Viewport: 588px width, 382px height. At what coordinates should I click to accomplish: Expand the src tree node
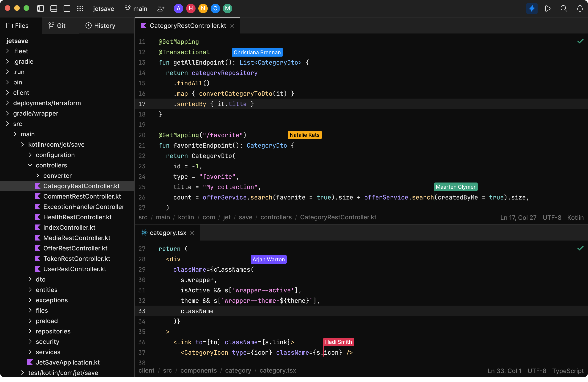pyautogui.click(x=7, y=124)
